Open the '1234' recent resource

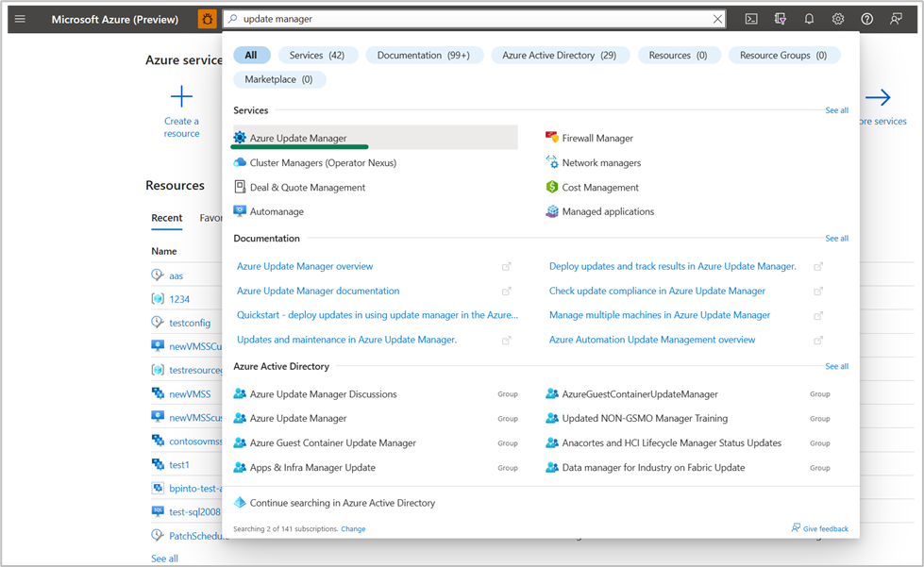[x=179, y=299]
